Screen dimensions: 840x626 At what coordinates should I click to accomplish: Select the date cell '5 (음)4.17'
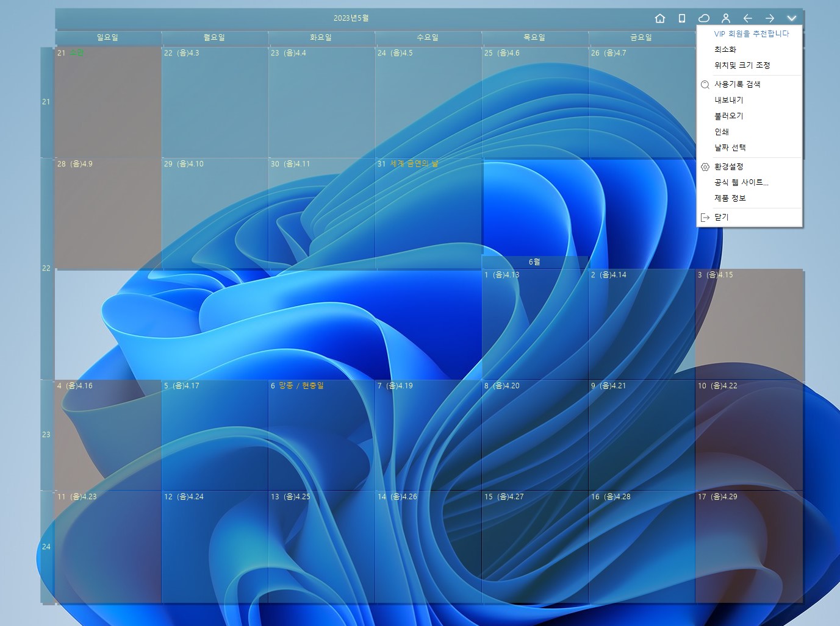215,435
